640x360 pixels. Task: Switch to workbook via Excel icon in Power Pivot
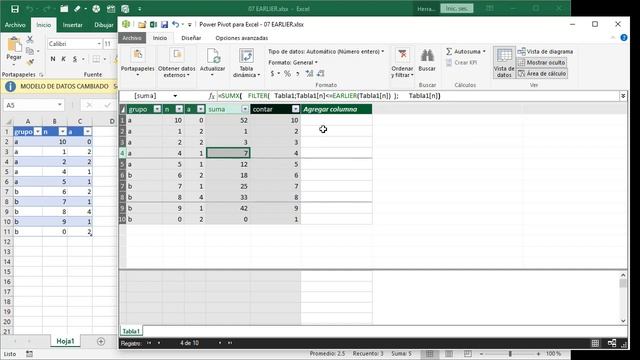tap(153, 24)
